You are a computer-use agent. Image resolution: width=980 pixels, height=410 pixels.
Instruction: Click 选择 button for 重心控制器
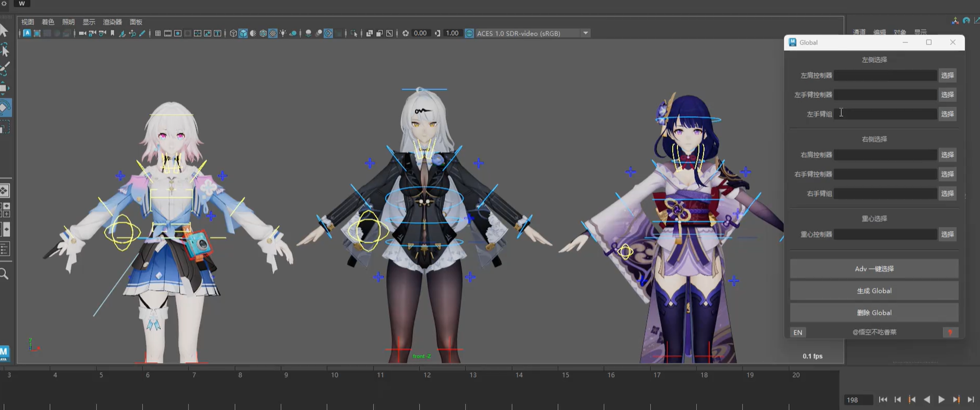(948, 234)
